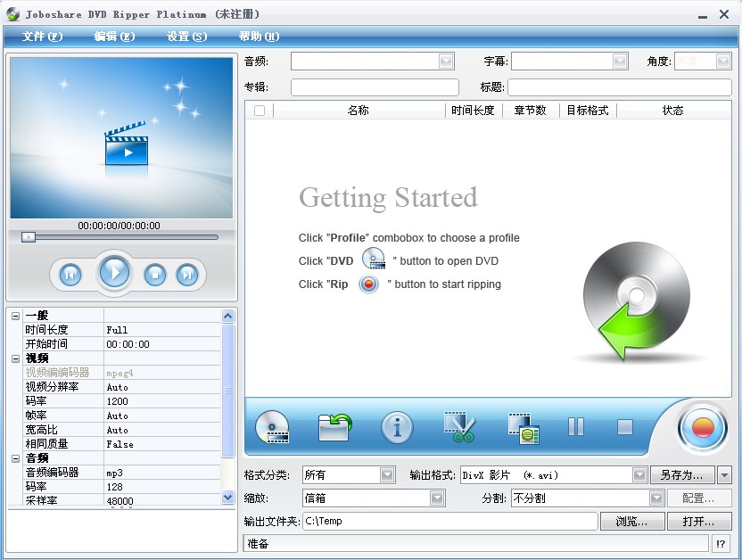Click the 专辑 album input field
742x560 pixels.
(375, 87)
